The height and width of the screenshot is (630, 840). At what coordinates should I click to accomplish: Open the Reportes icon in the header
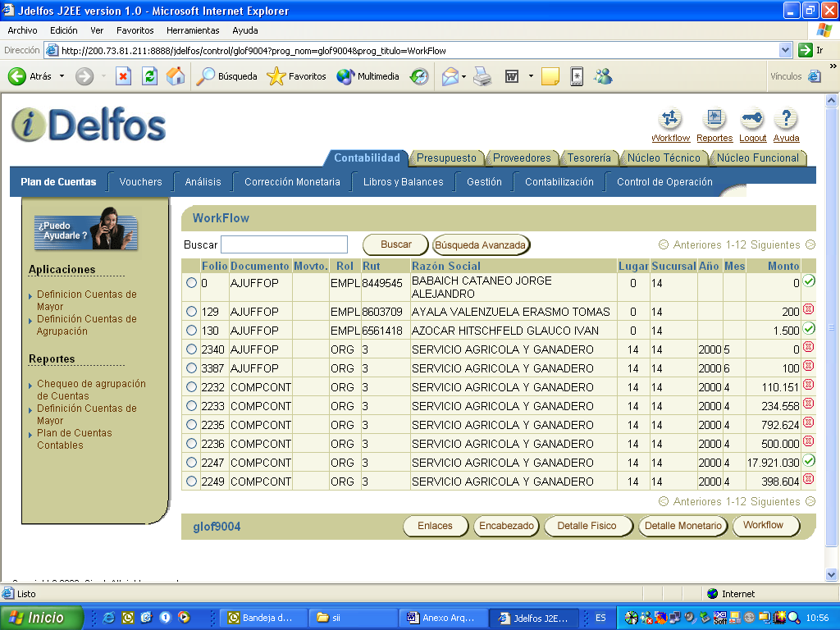coord(714,118)
